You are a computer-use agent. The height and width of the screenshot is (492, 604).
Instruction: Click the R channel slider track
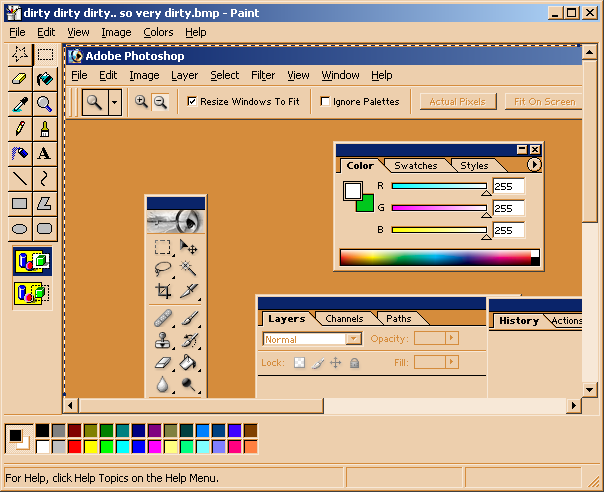point(439,186)
